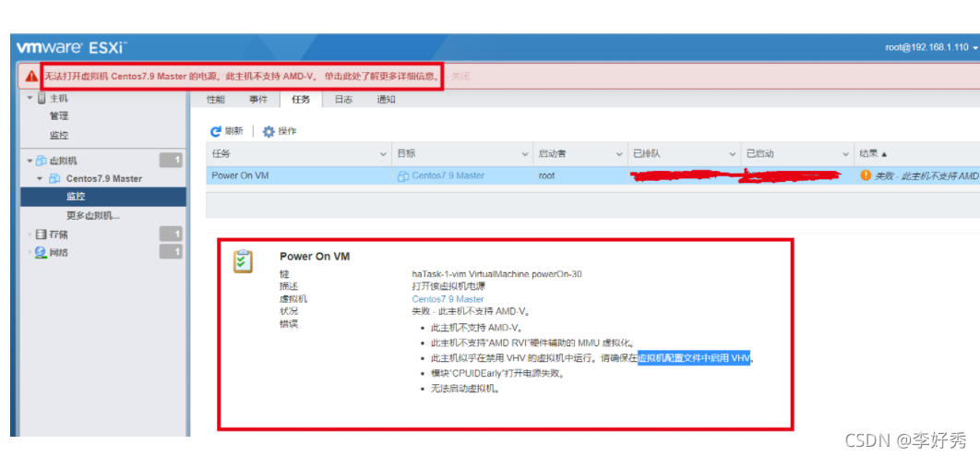The width and height of the screenshot is (980, 457).
Task: Select 监控 under 主机
Action: [59, 135]
